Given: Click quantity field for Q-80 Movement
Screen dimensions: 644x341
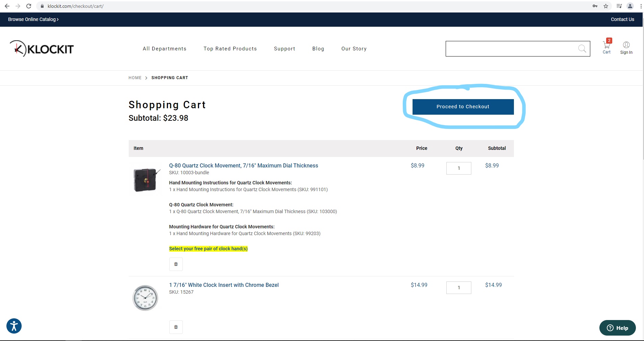Looking at the screenshot, I should pos(459,168).
